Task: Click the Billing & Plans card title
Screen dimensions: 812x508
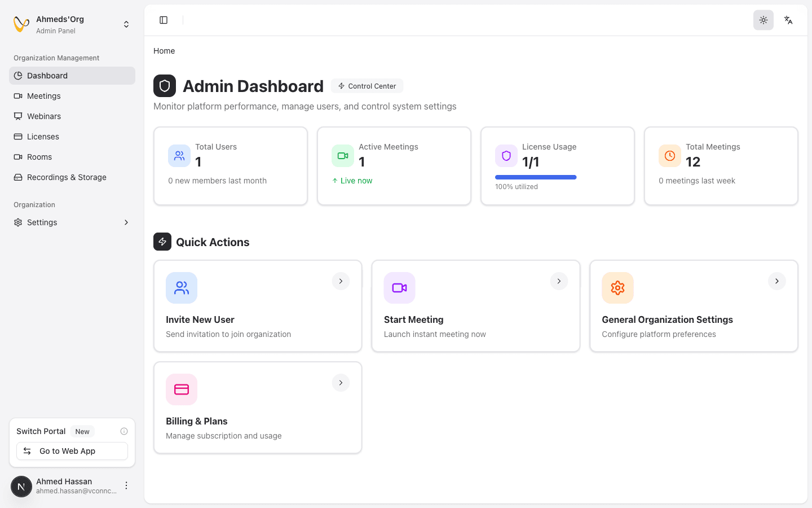Action: 197,421
